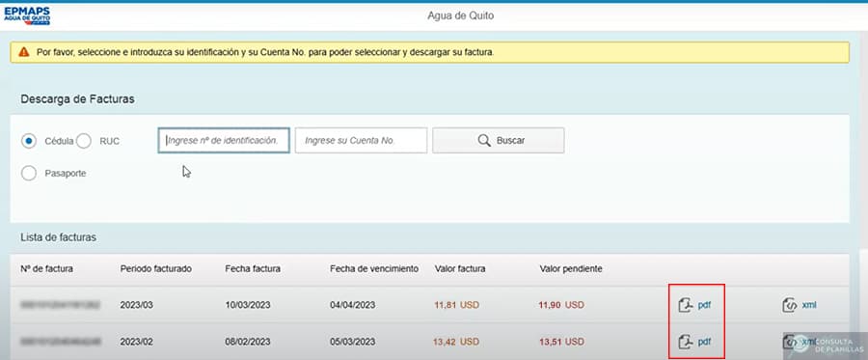Download PDF icon for 2023/02 invoice
The height and width of the screenshot is (360, 868).
[x=686, y=341]
